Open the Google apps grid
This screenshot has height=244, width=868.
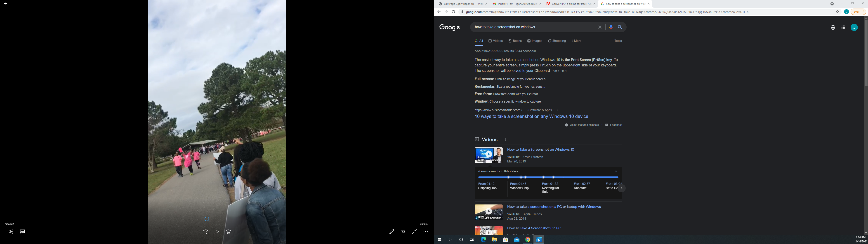click(x=843, y=27)
